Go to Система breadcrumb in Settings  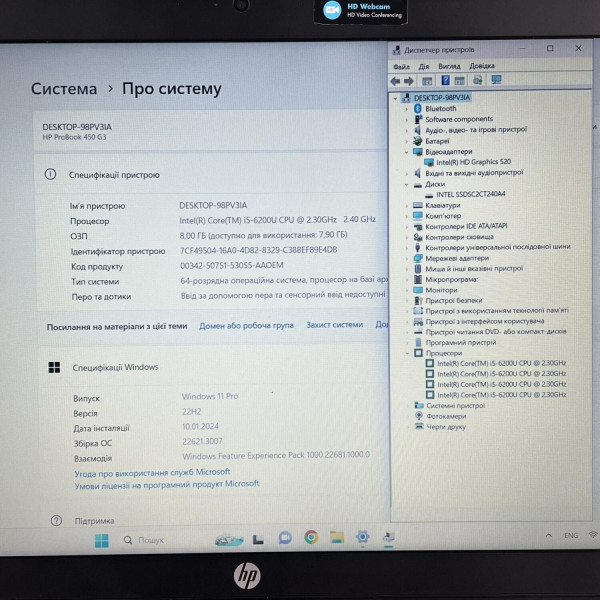click(x=64, y=89)
